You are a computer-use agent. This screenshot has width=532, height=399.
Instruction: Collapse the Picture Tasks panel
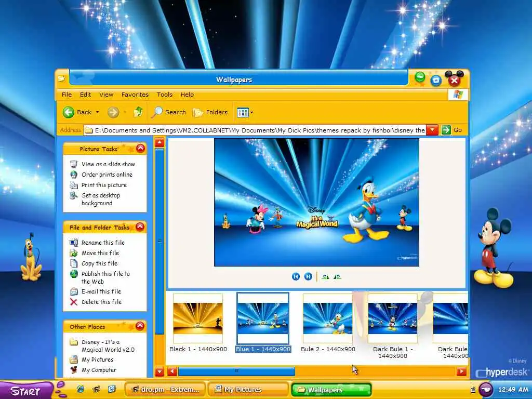click(140, 148)
